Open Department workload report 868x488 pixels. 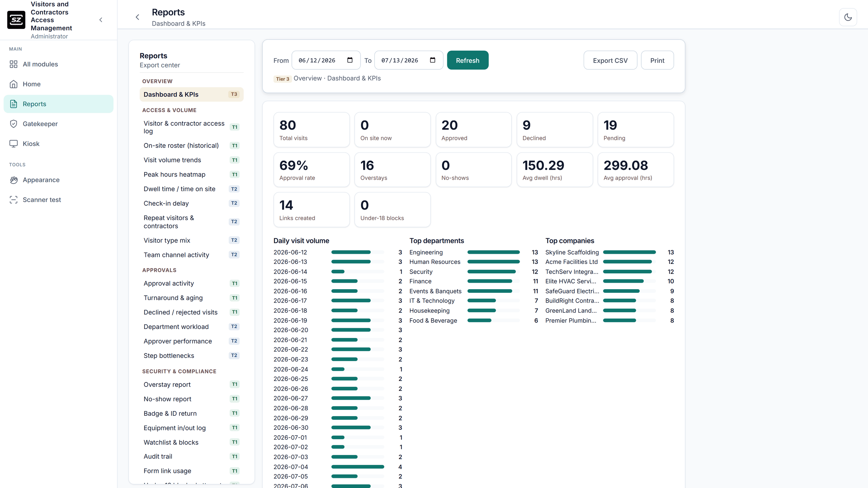coord(191,326)
